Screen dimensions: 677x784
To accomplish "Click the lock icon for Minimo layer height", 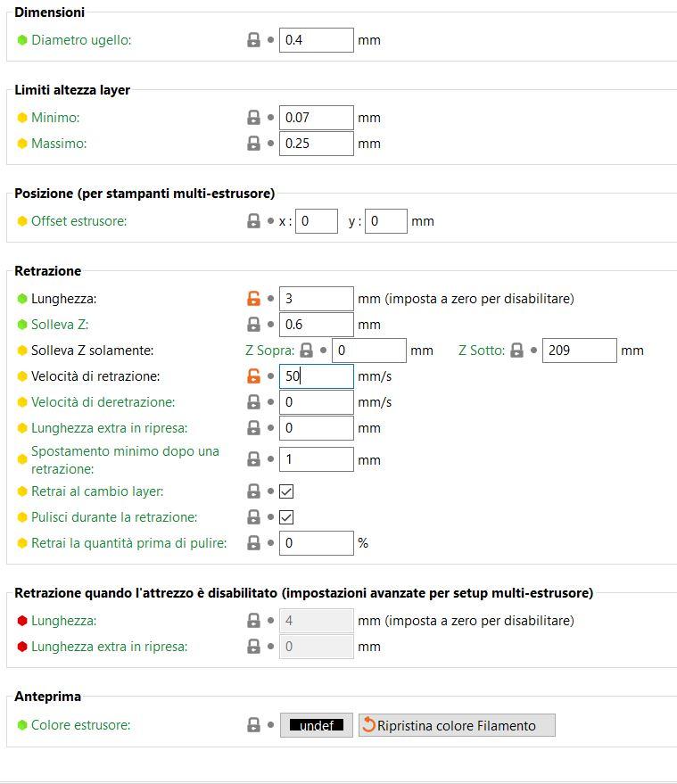I will (x=253, y=118).
